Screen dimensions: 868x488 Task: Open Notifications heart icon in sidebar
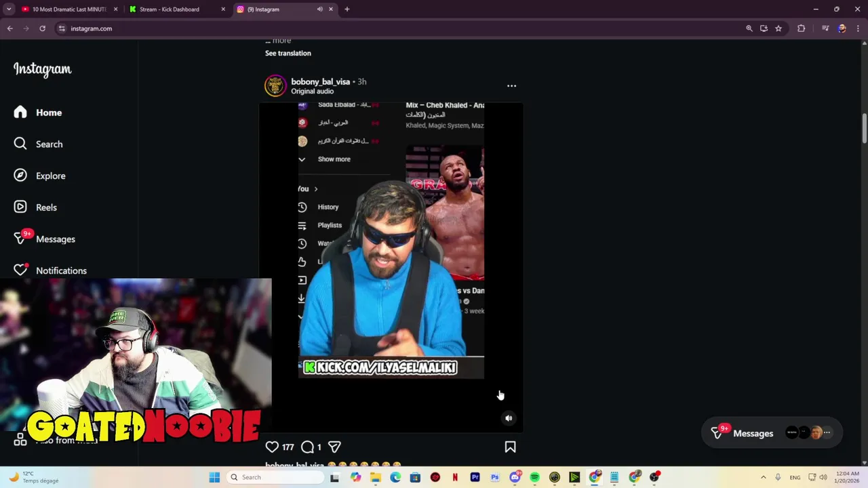click(20, 270)
